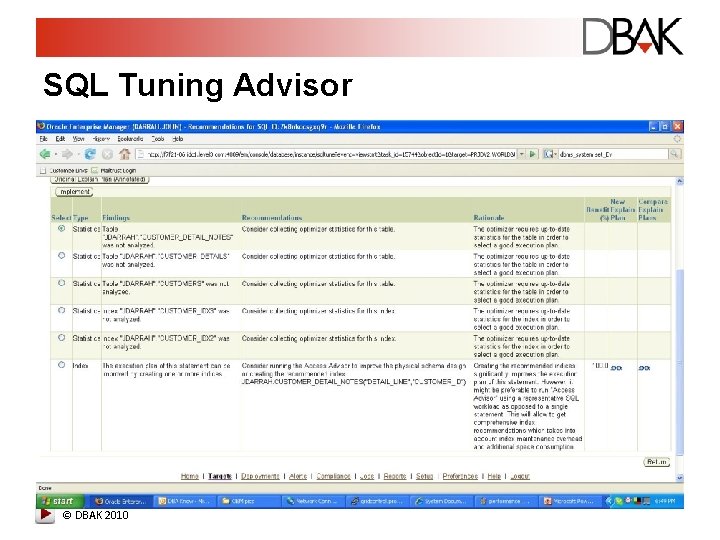Open the Firefox home page icon
Viewport: 720px width, 540px height.
125,154
